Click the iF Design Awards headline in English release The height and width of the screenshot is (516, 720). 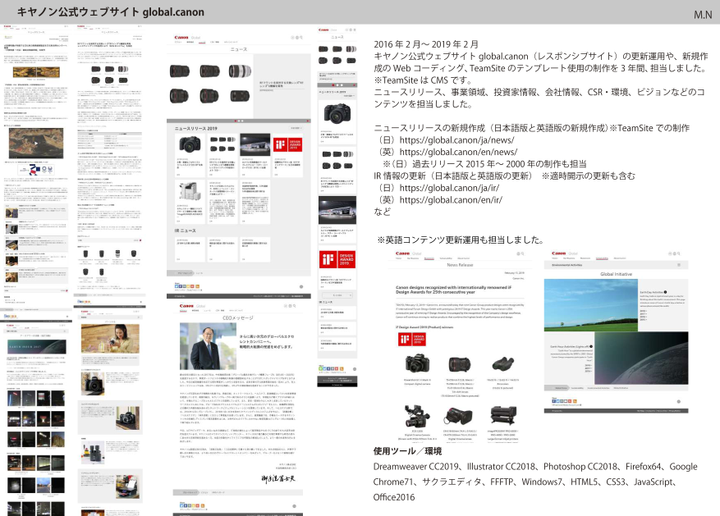click(453, 290)
